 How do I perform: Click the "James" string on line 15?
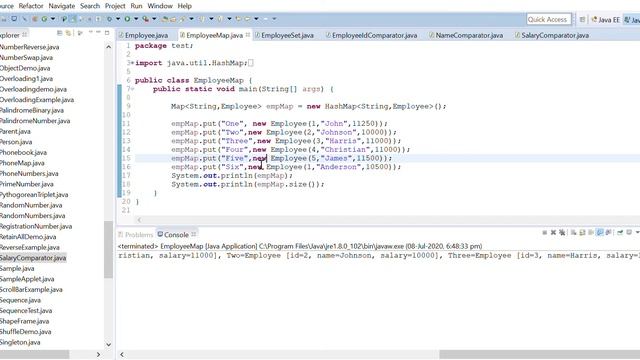coord(336,158)
